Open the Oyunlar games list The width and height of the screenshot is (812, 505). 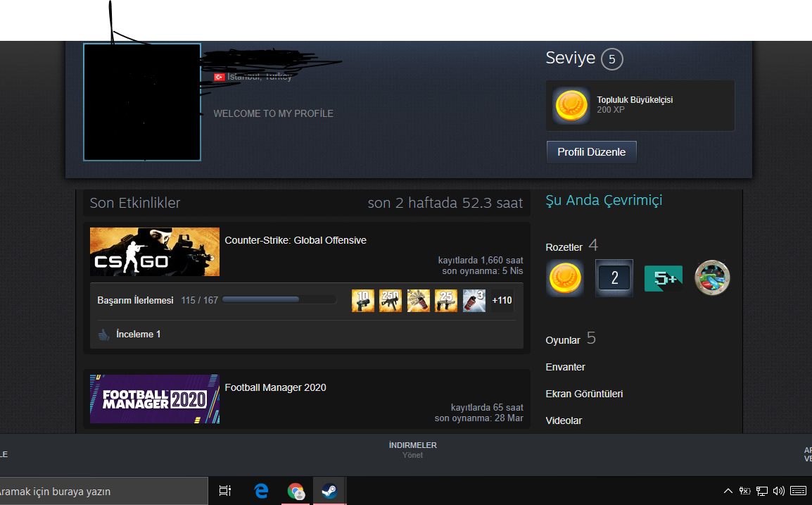563,341
